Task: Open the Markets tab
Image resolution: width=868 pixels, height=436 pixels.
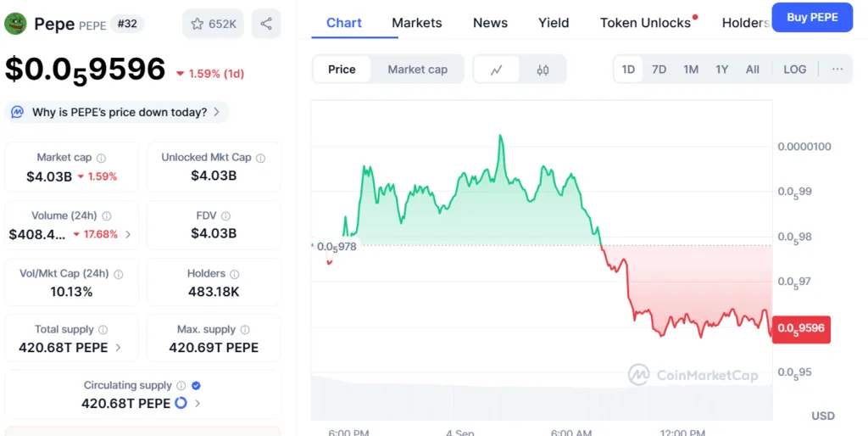Action: pos(416,23)
